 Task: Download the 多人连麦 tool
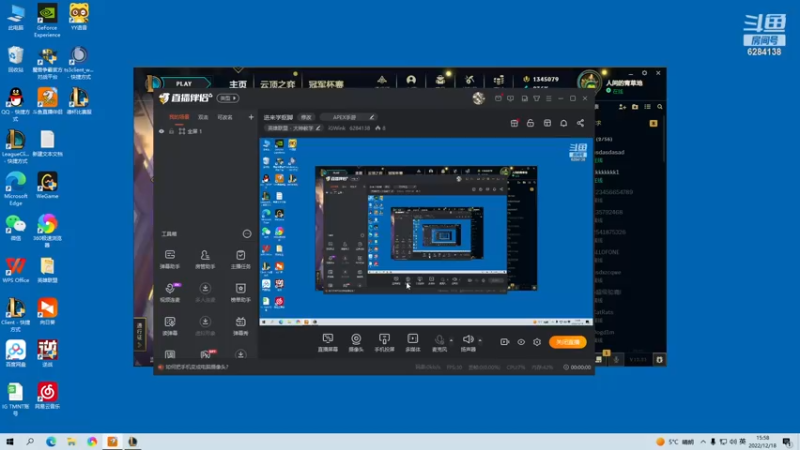[205, 292]
